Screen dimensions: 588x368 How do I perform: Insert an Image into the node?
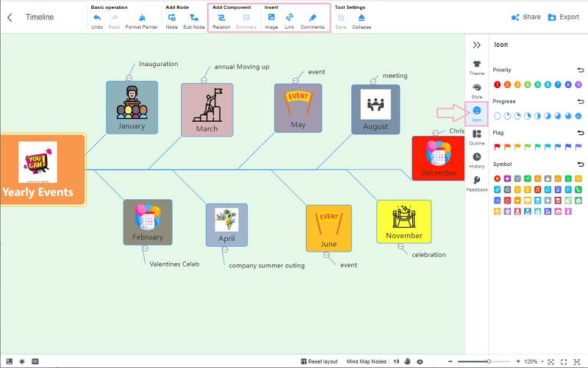[x=271, y=18]
